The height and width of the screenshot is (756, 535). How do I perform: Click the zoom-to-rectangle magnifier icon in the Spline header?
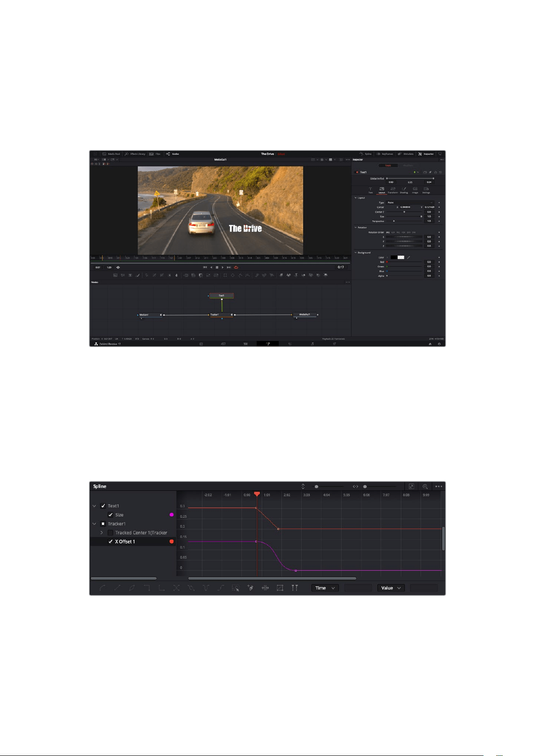[x=425, y=486]
